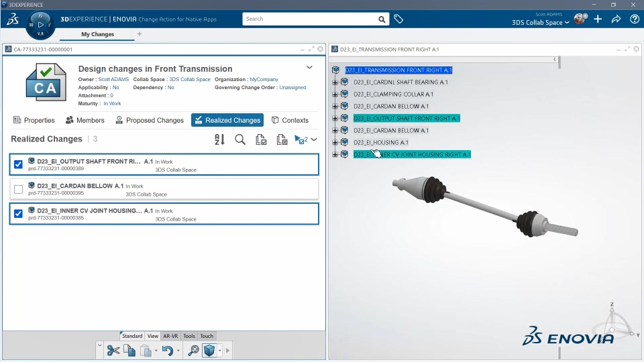Focus the top Search field
This screenshot has height=362, width=644.
[310, 19]
